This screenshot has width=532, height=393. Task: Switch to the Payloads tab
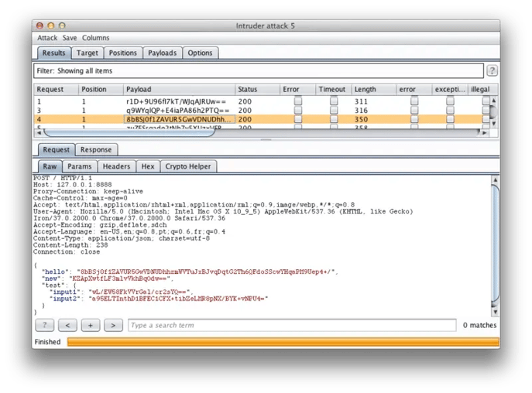[163, 53]
